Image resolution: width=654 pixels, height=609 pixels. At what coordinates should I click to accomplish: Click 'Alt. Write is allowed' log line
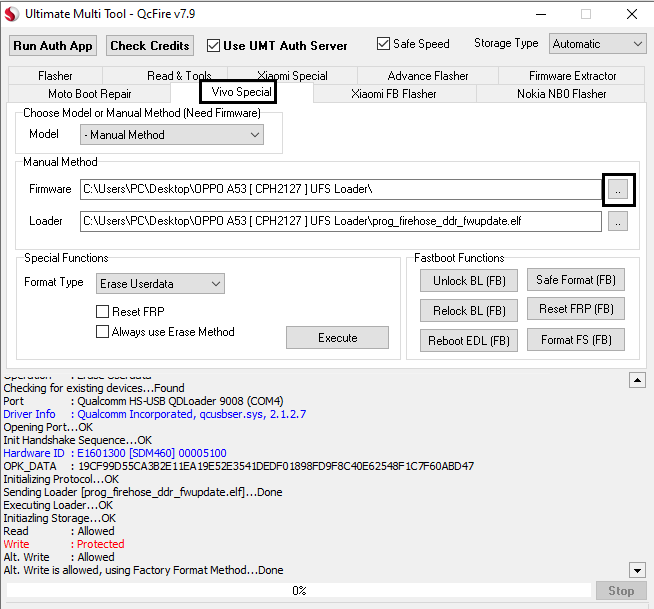pyautogui.click(x=143, y=570)
